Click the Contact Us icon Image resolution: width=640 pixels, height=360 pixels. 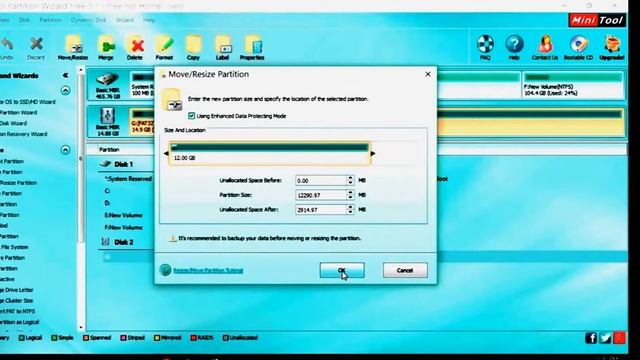545,44
